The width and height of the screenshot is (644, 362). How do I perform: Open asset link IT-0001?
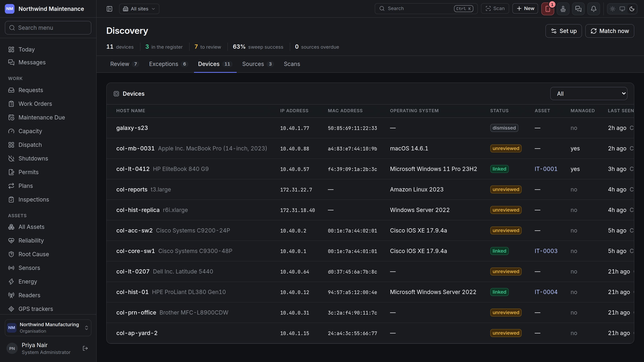[x=546, y=169]
